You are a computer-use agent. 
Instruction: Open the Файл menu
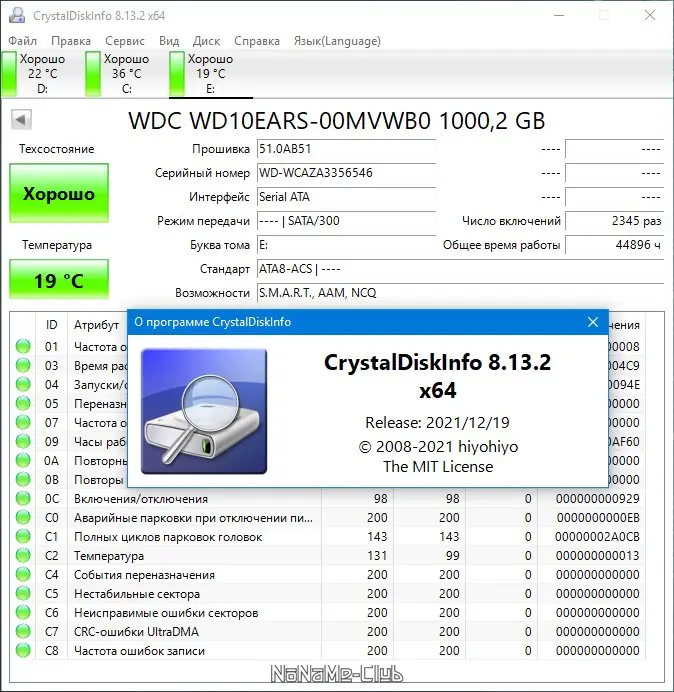pos(23,41)
